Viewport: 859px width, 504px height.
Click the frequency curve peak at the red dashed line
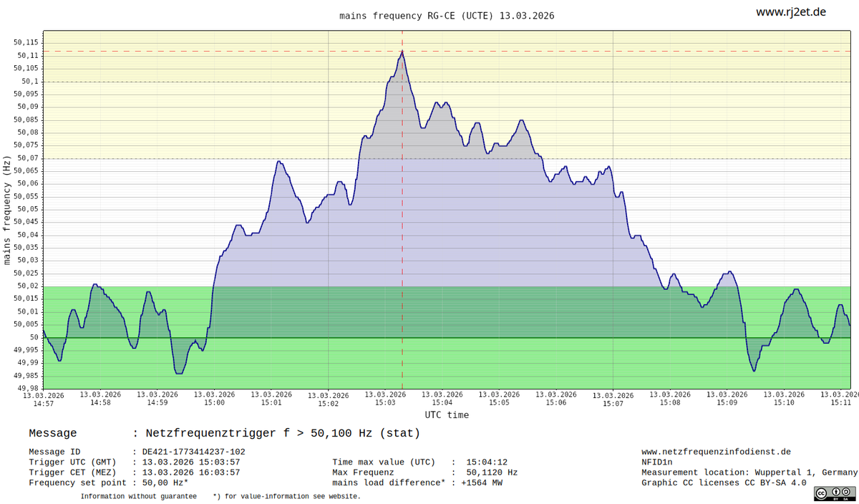[402, 52]
